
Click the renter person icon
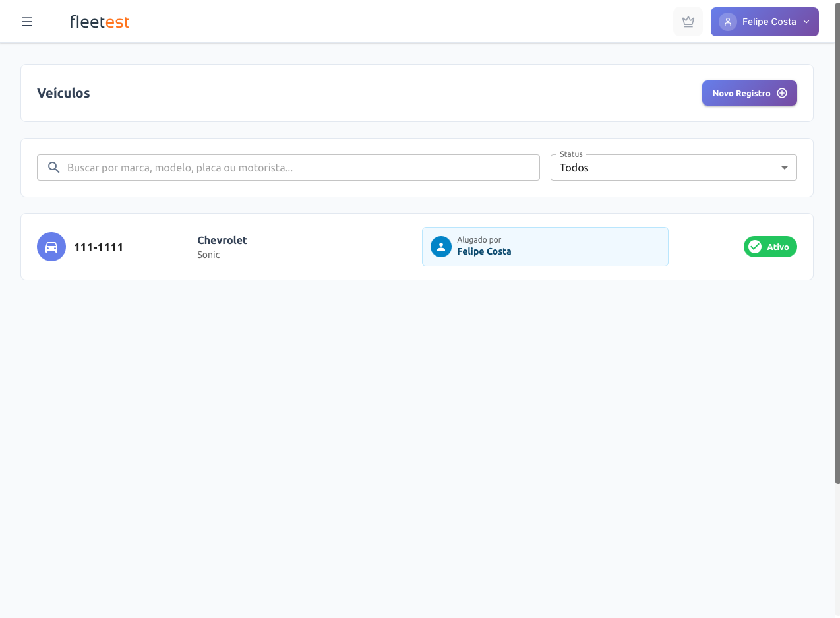tap(440, 247)
